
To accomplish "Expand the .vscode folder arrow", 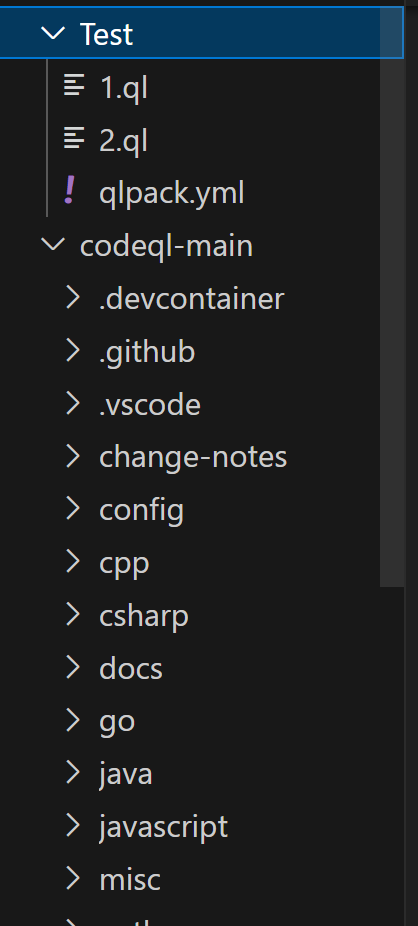I will pyautogui.click(x=73, y=404).
